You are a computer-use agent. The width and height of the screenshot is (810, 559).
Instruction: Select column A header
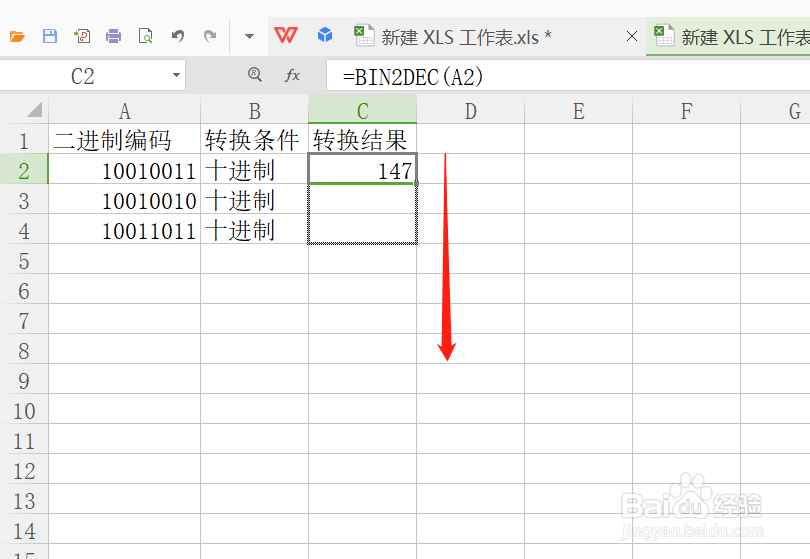[x=124, y=111]
